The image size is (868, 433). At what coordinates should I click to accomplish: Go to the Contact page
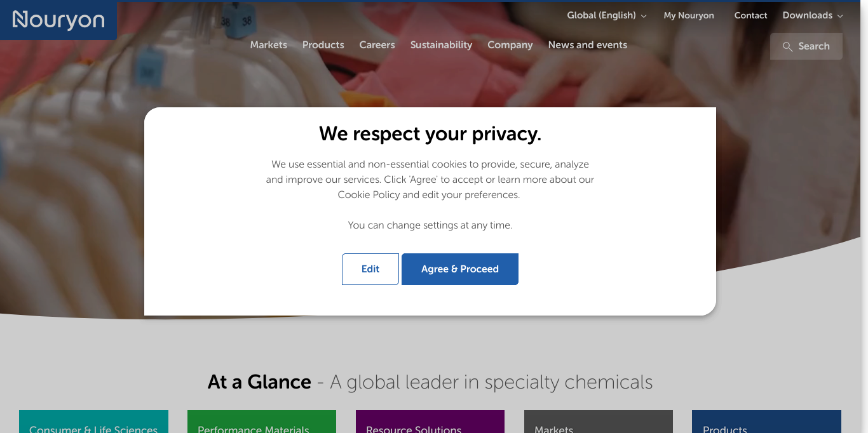pyautogui.click(x=750, y=15)
